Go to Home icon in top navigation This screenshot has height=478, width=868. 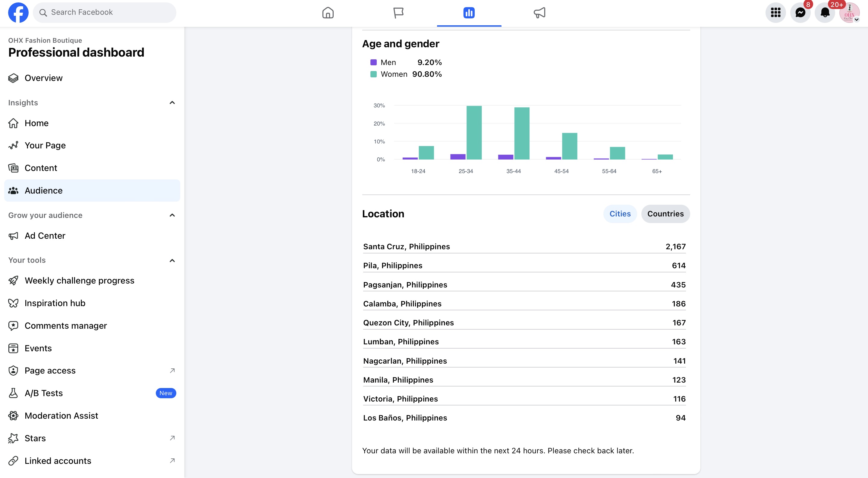point(328,13)
